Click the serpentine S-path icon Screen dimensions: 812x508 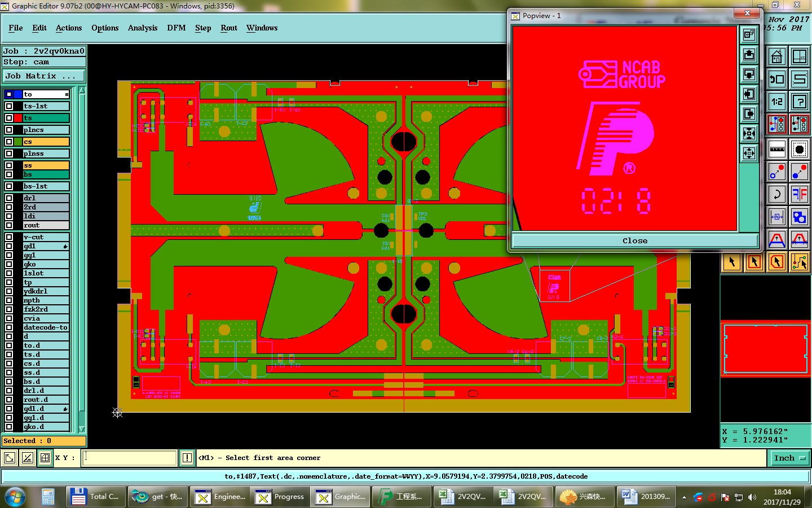(x=800, y=79)
